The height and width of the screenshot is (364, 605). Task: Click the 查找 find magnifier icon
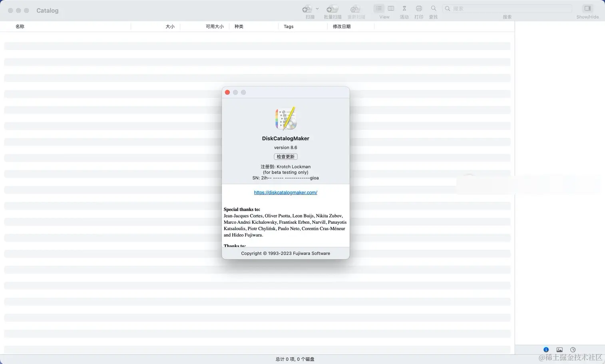point(434,8)
